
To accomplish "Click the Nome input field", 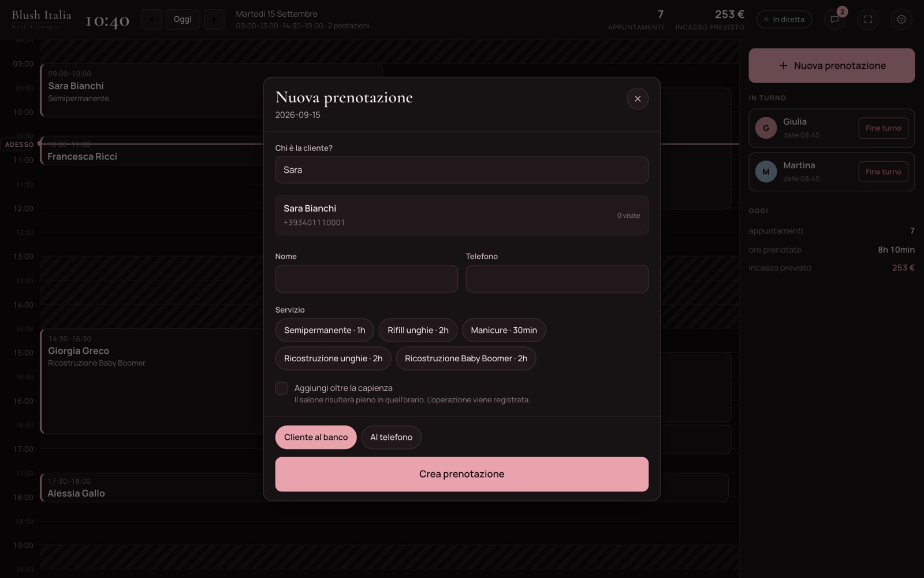I will (367, 279).
